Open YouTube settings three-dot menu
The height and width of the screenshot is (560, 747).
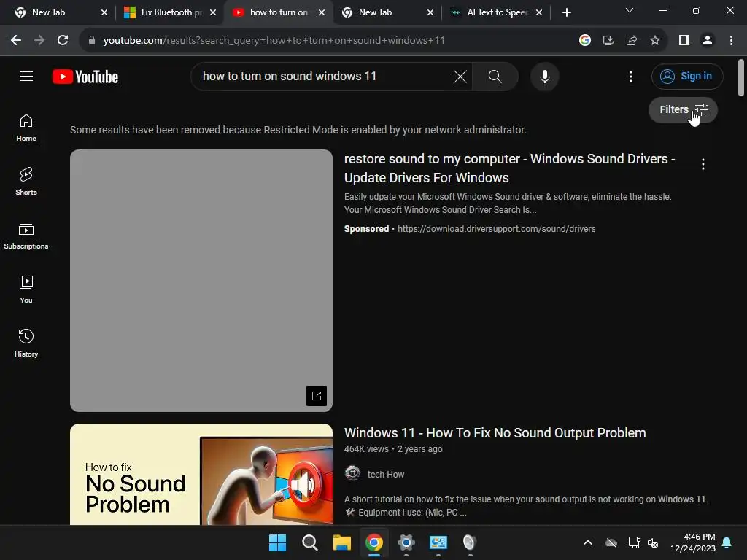[631, 76]
